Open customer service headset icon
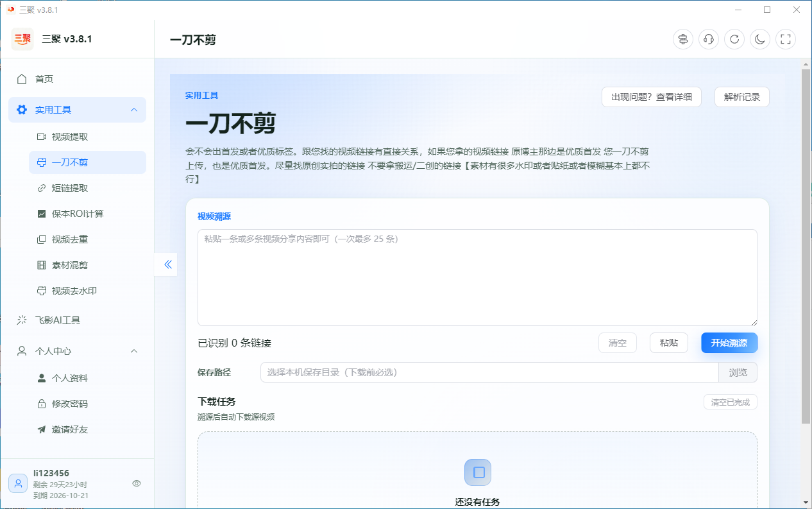The height and width of the screenshot is (509, 812). (x=709, y=39)
